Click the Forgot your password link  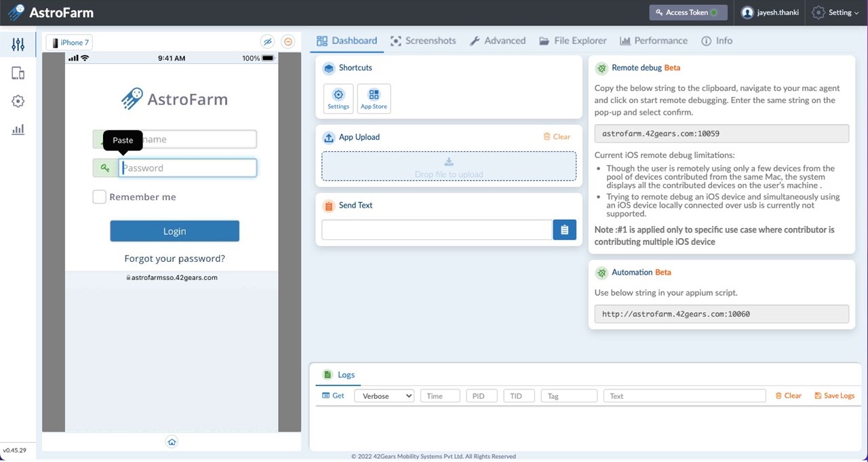[174, 258]
